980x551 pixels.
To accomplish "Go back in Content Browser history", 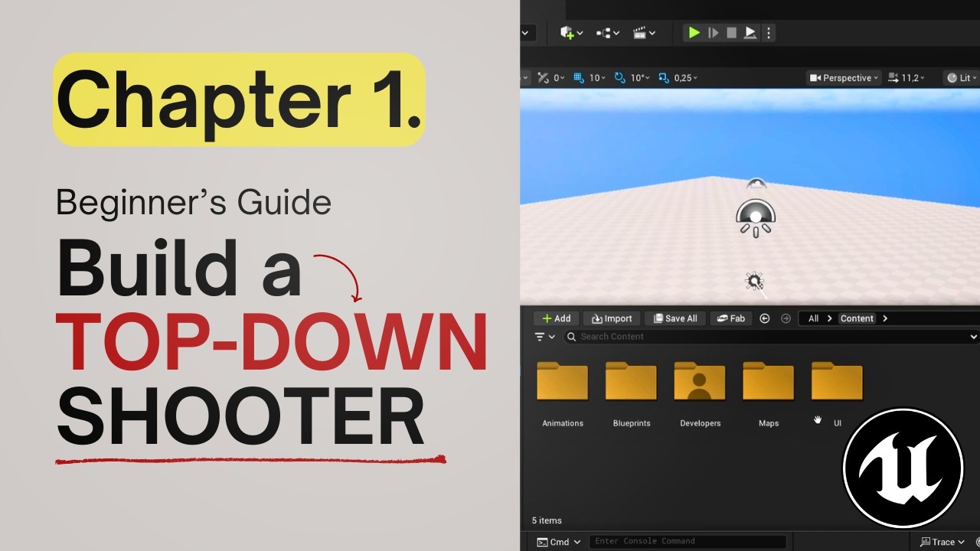I will click(x=764, y=318).
